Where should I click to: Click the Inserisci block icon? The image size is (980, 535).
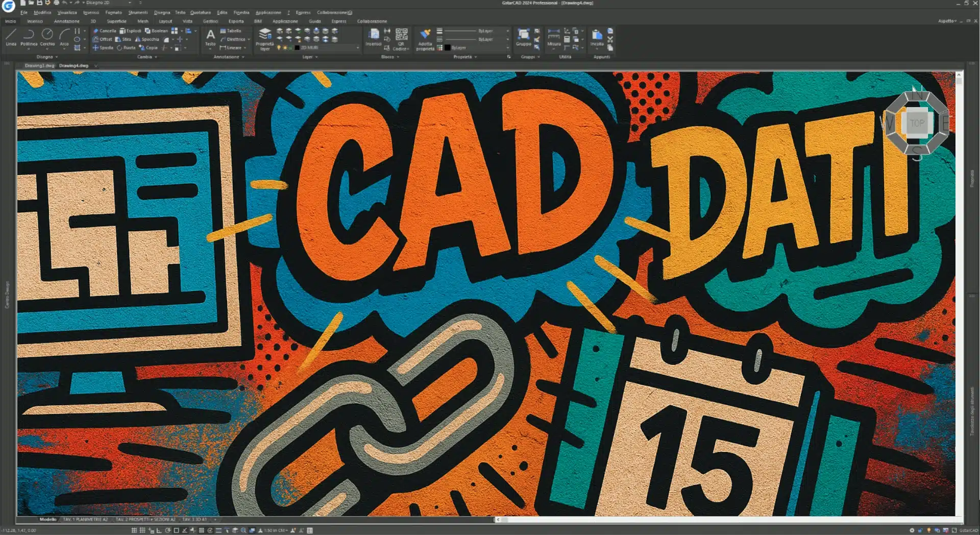click(x=374, y=37)
